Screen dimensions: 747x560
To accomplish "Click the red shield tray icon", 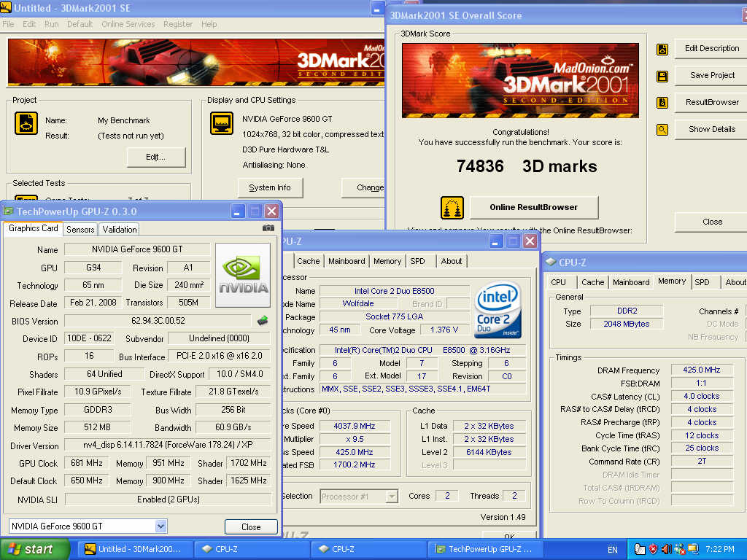I will click(653, 549).
